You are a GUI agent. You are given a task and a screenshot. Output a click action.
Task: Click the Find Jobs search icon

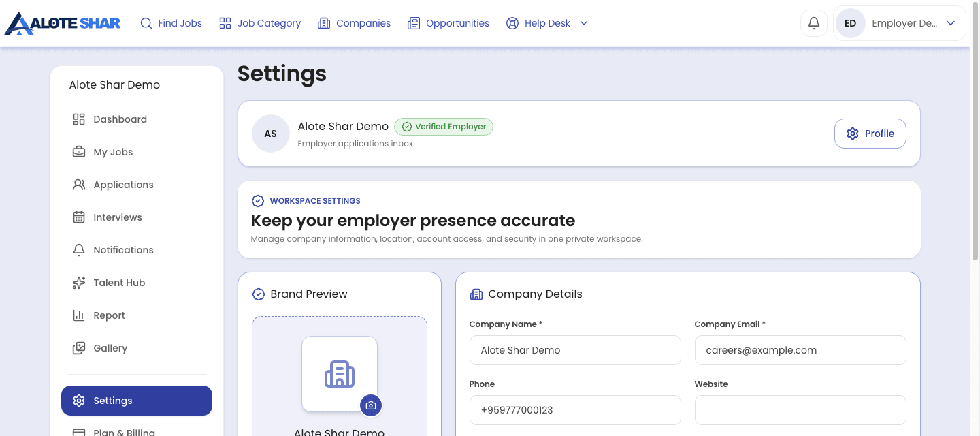(146, 23)
